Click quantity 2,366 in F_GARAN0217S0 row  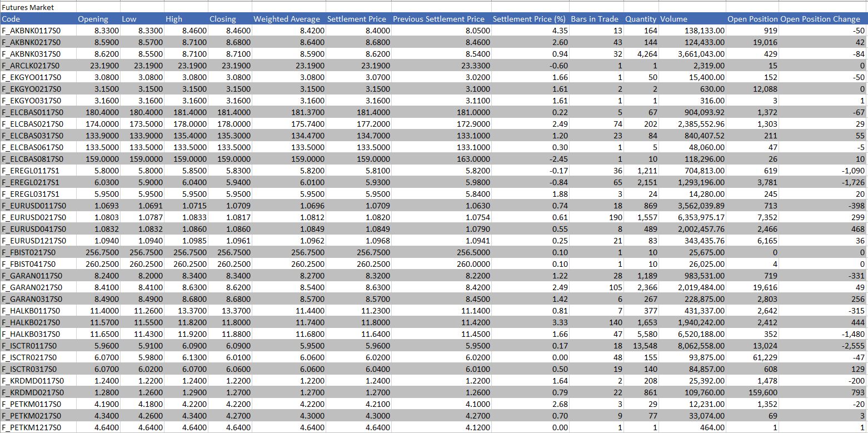(x=641, y=287)
